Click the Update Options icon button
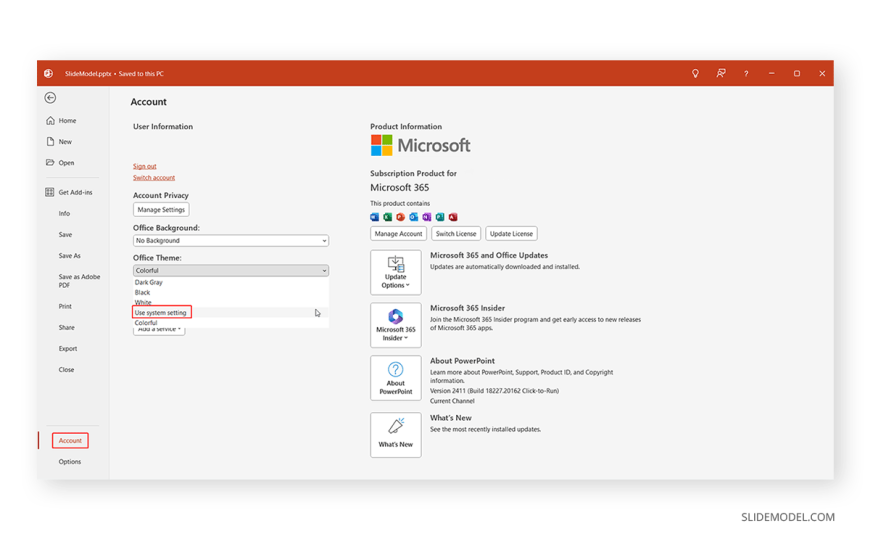This screenshot has height=539, width=870. (395, 272)
